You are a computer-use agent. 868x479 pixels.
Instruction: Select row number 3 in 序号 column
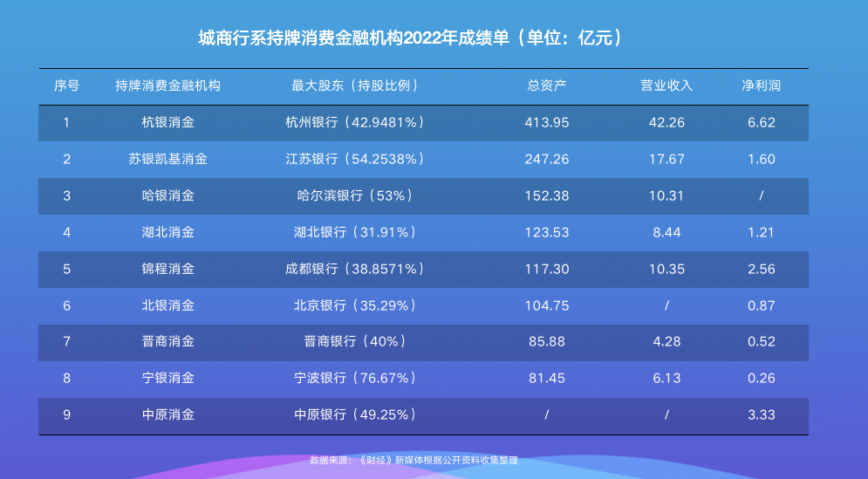pyautogui.click(x=66, y=195)
